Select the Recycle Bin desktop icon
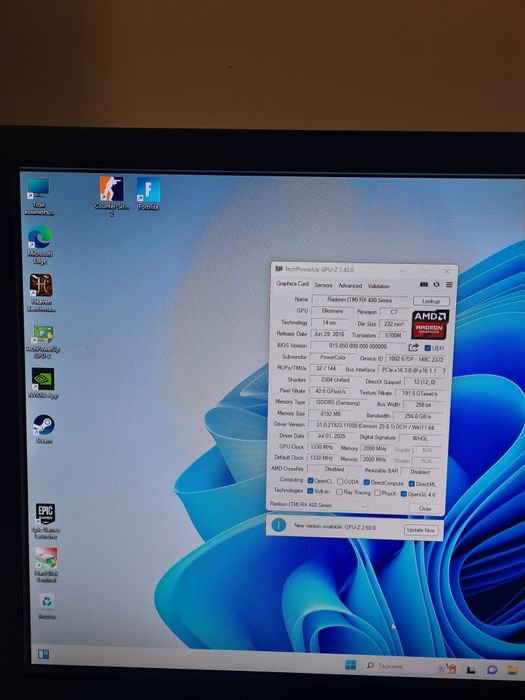This screenshot has width=525, height=700. 47,606
